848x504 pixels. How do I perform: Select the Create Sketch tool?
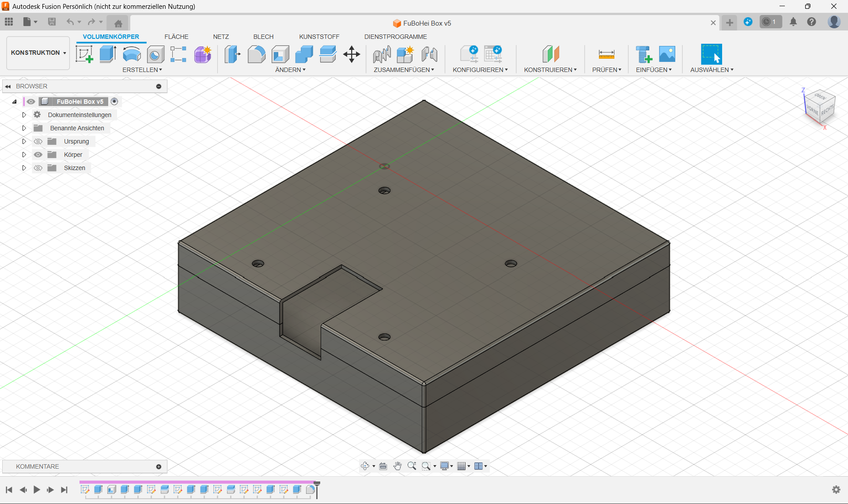84,54
